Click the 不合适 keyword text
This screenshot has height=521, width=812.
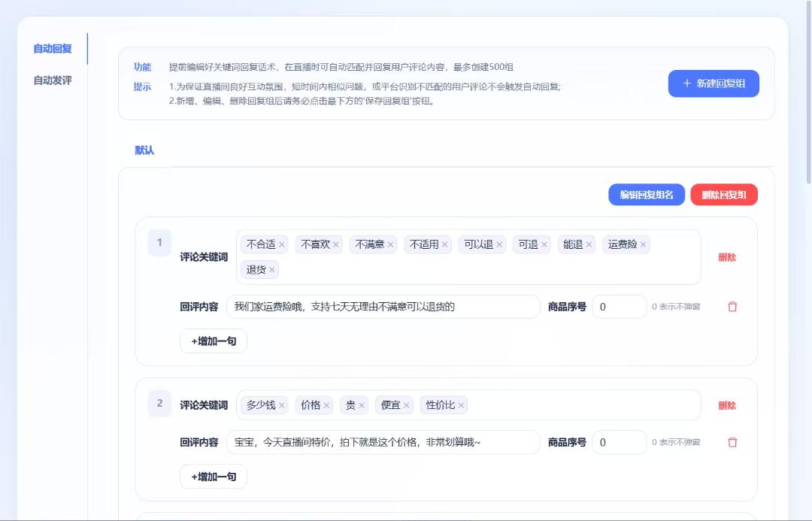pos(261,244)
